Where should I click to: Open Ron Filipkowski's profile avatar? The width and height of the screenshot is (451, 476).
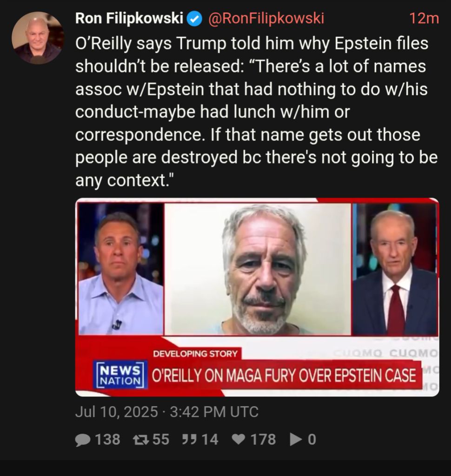(38, 38)
